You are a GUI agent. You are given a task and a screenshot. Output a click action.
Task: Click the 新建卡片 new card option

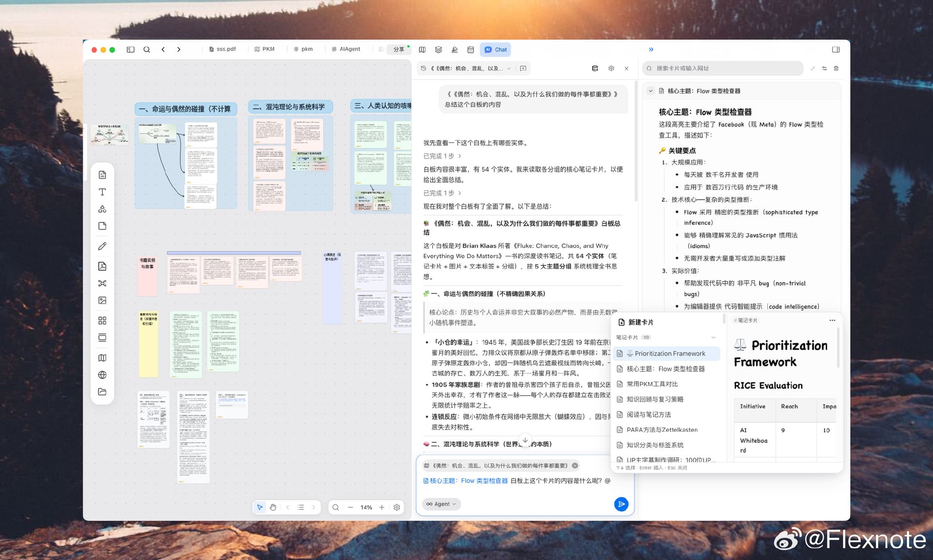click(636, 322)
